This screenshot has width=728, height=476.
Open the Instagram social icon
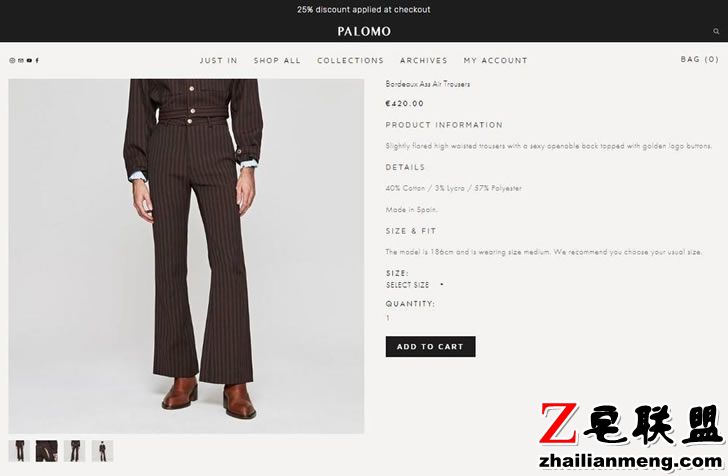(12, 60)
